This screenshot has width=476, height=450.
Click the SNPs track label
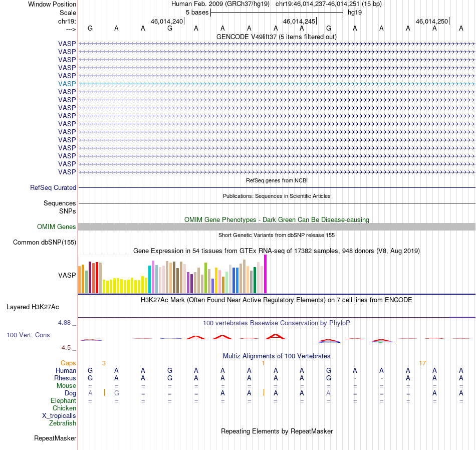point(68,211)
